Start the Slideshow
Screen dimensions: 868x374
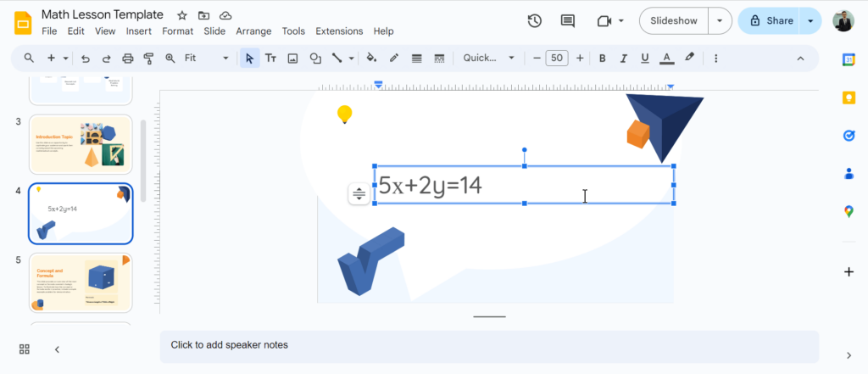[674, 21]
